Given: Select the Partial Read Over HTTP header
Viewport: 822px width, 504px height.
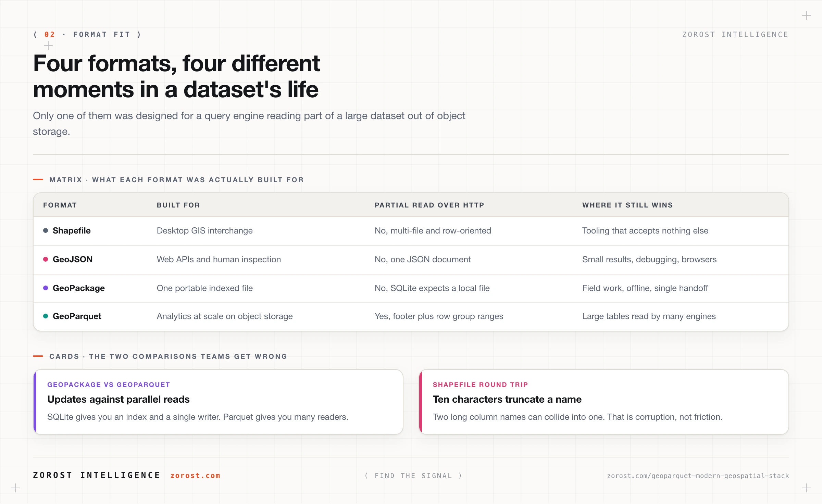Looking at the screenshot, I should (429, 205).
